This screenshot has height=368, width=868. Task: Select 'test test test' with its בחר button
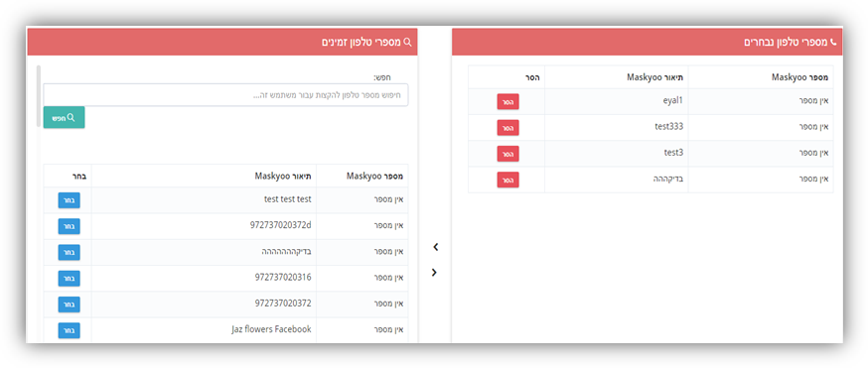point(70,200)
